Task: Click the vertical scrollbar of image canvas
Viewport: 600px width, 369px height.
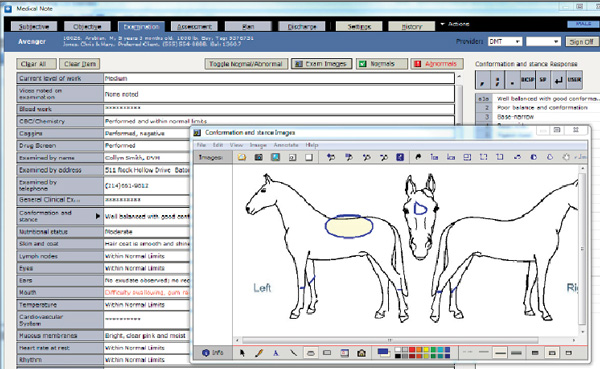Action: (582, 250)
